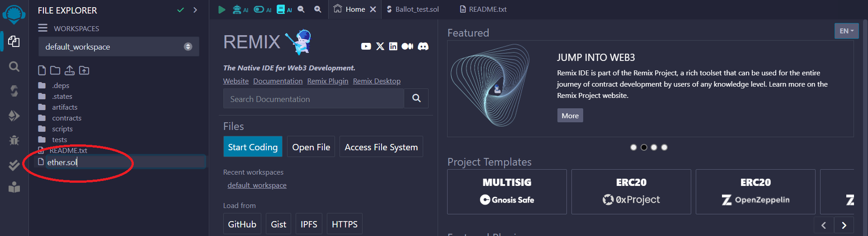
Task: Load from GitHub
Action: tap(242, 224)
